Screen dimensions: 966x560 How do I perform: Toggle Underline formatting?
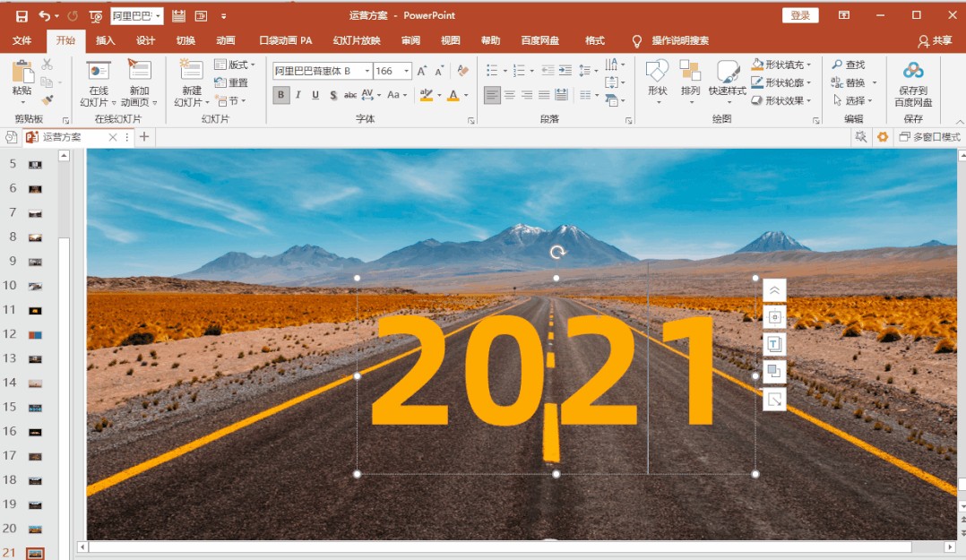pyautogui.click(x=315, y=95)
